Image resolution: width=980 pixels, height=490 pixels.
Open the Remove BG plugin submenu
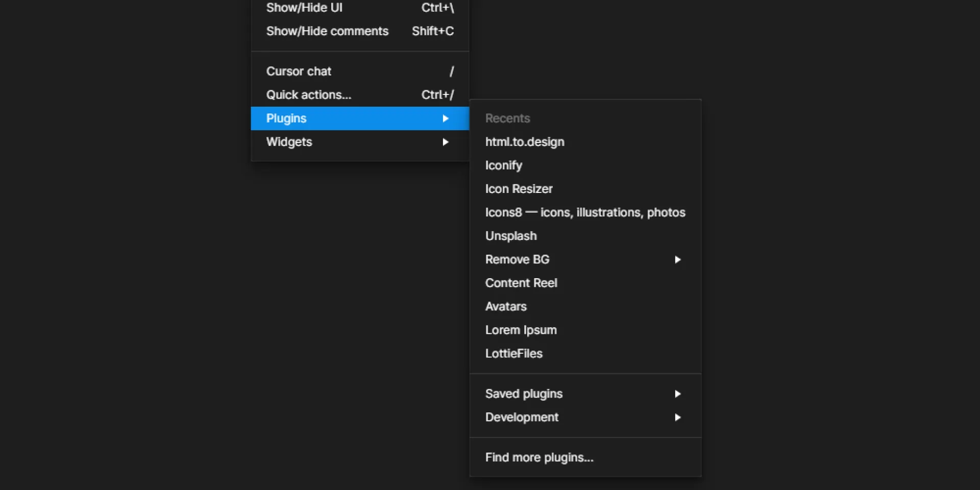585,259
